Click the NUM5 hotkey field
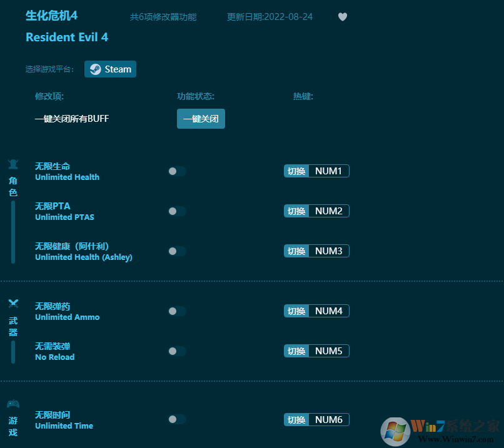 coord(329,351)
